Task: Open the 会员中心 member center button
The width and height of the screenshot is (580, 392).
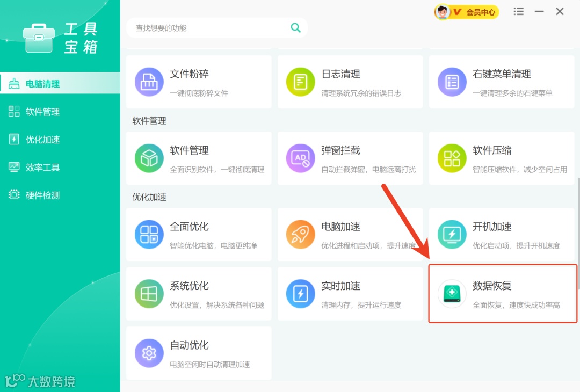Action: click(x=467, y=12)
